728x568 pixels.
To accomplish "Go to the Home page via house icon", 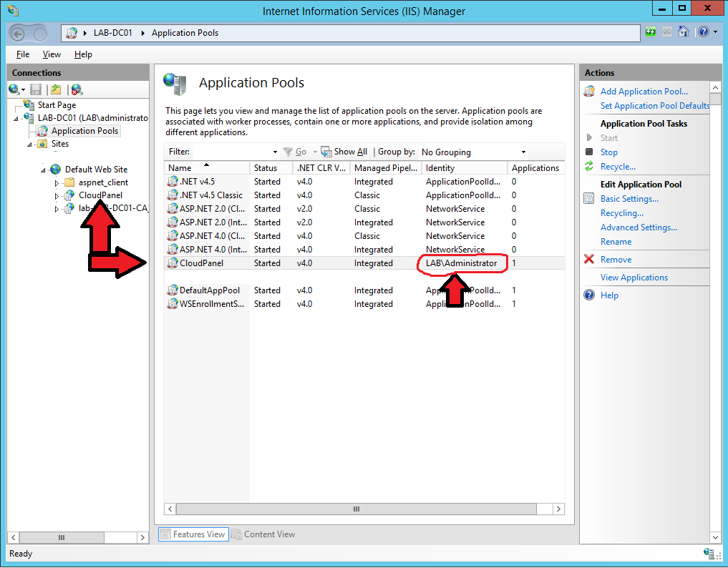I will click(x=684, y=32).
